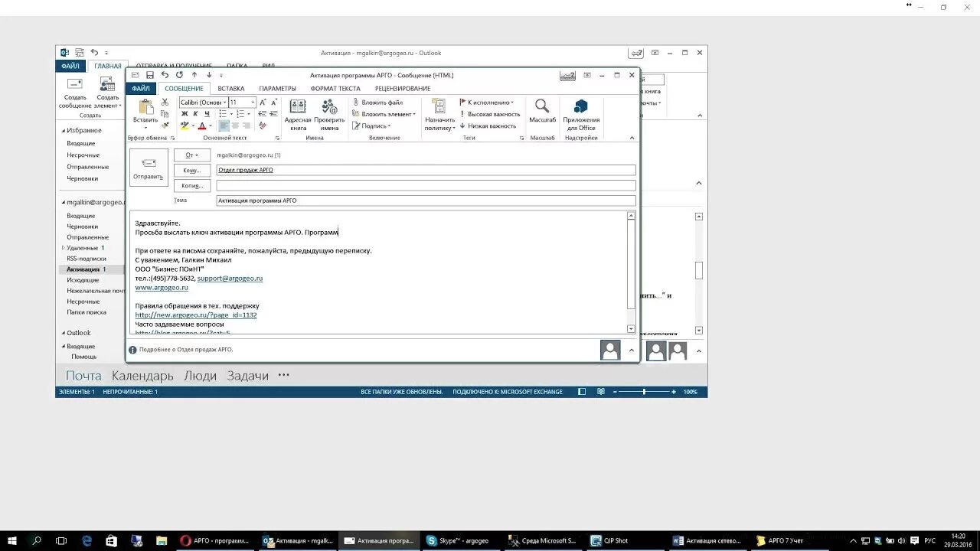Open the От sender dropdown
The height and width of the screenshot is (551, 980).
tap(192, 155)
